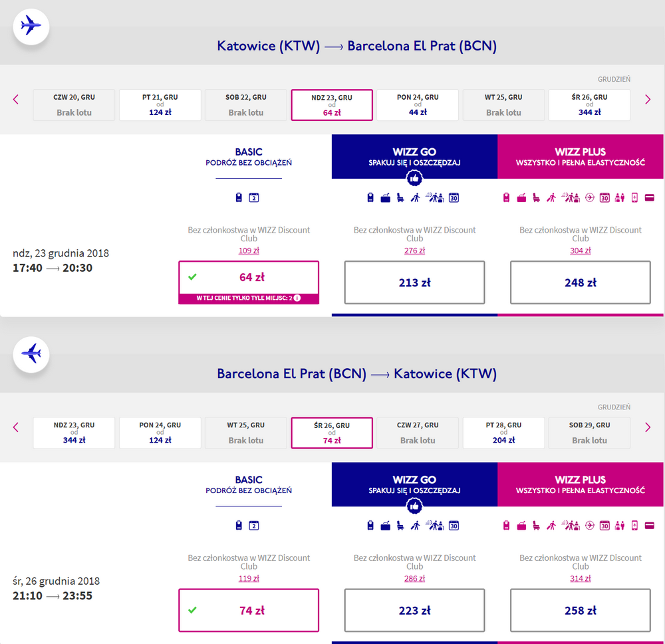Click unavailable outbound date SOB 22, GRU
This screenshot has height=644, width=665.
coord(246,105)
